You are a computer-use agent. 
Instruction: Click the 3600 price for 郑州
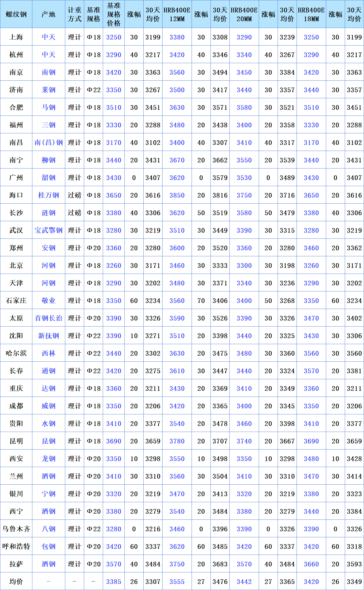tap(177, 248)
